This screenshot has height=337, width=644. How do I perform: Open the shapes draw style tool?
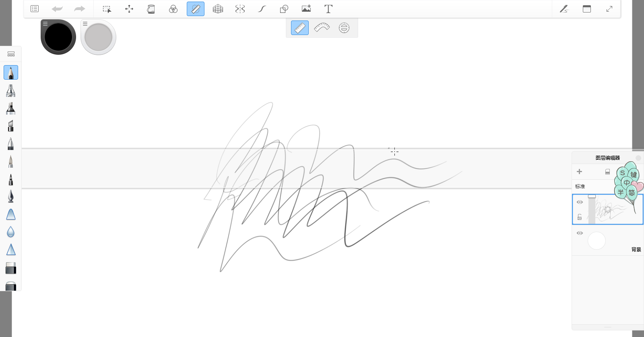click(284, 9)
